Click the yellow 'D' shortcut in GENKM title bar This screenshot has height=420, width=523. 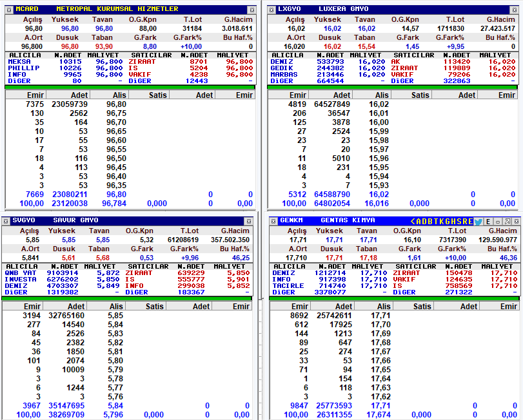[424, 222]
